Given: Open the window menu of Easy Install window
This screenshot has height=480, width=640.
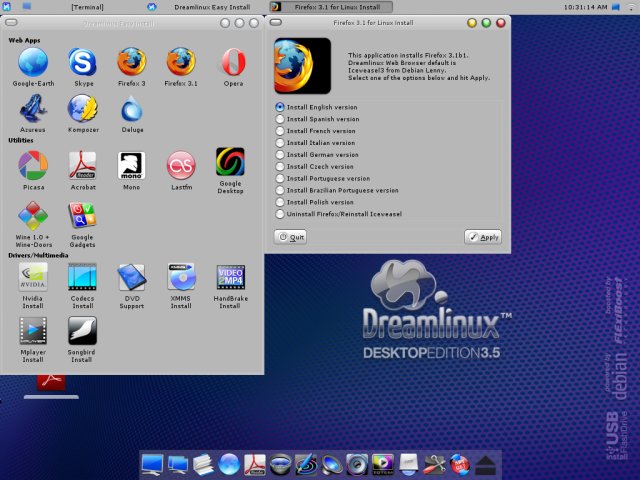Looking at the screenshot, I should point(11,22).
